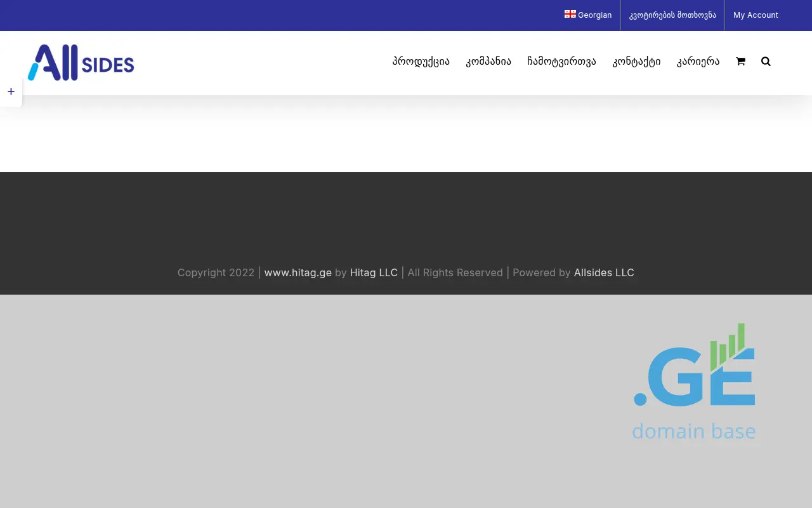This screenshot has height=508, width=812.
Task: Visit the www.hitag.ge footer link
Action: (298, 272)
